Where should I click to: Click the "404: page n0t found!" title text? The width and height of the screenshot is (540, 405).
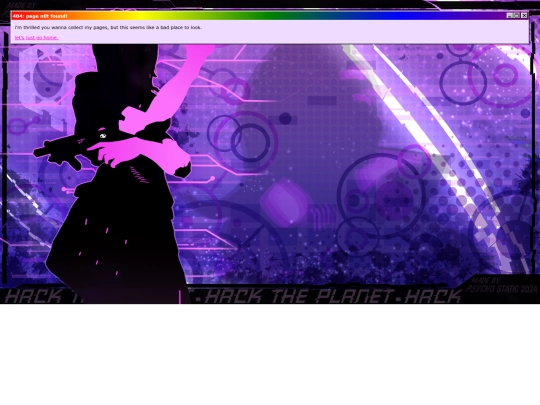[x=40, y=16]
